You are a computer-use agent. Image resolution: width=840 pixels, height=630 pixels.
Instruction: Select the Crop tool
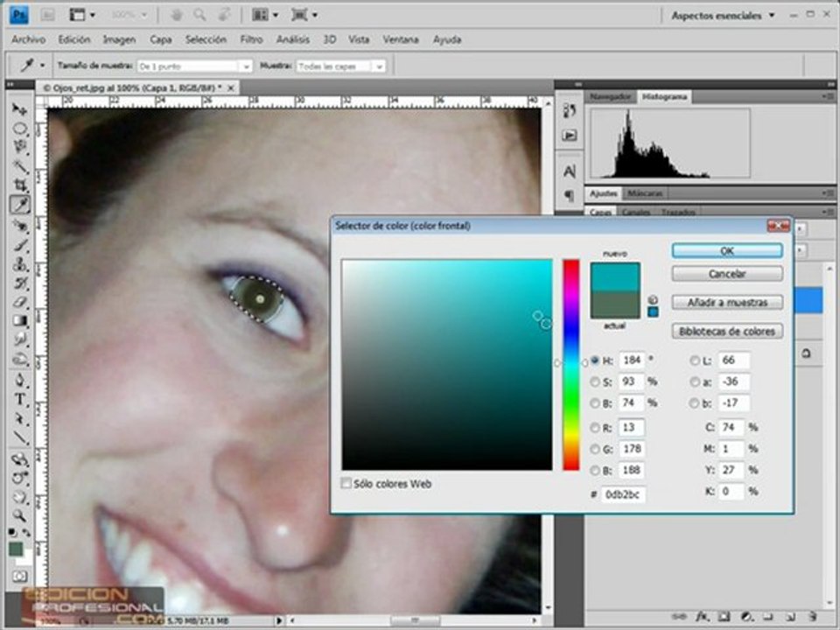point(20,185)
